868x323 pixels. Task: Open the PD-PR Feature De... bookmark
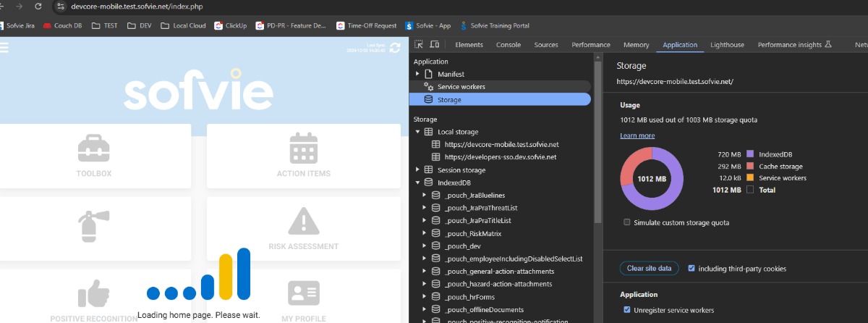click(292, 25)
